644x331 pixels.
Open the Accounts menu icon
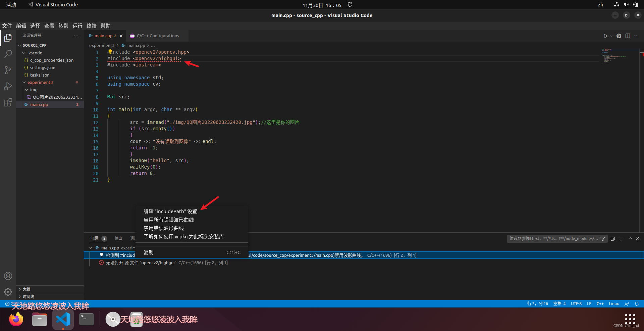[8, 276]
